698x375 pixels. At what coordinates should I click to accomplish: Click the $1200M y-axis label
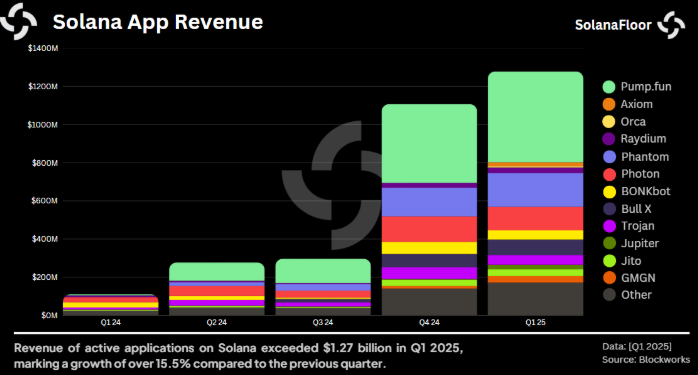[43, 86]
